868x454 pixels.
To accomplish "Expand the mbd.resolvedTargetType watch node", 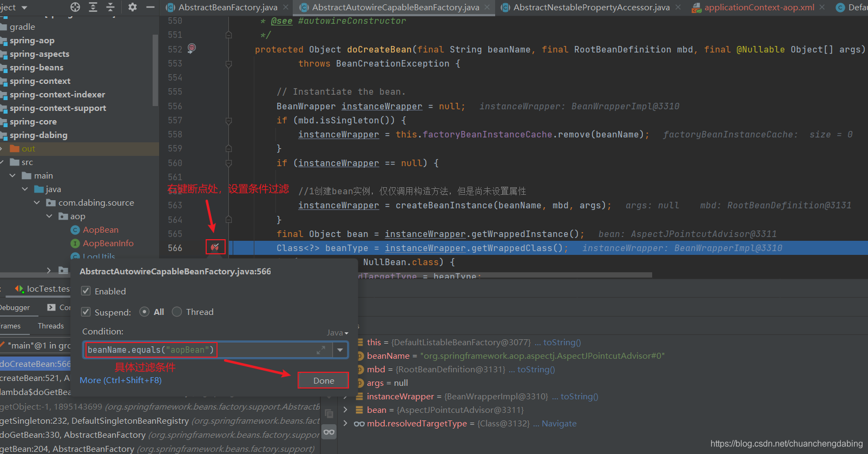I will (x=345, y=424).
